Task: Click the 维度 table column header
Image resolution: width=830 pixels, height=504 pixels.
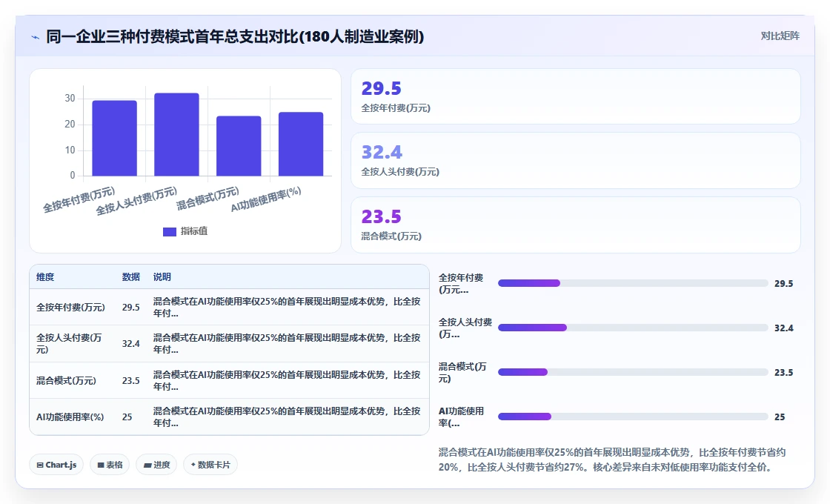Action: pyautogui.click(x=45, y=277)
